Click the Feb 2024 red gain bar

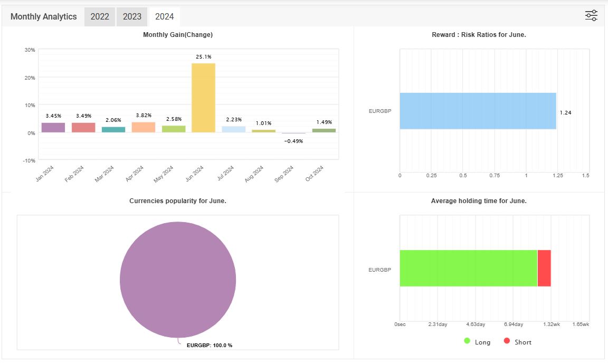[83, 127]
